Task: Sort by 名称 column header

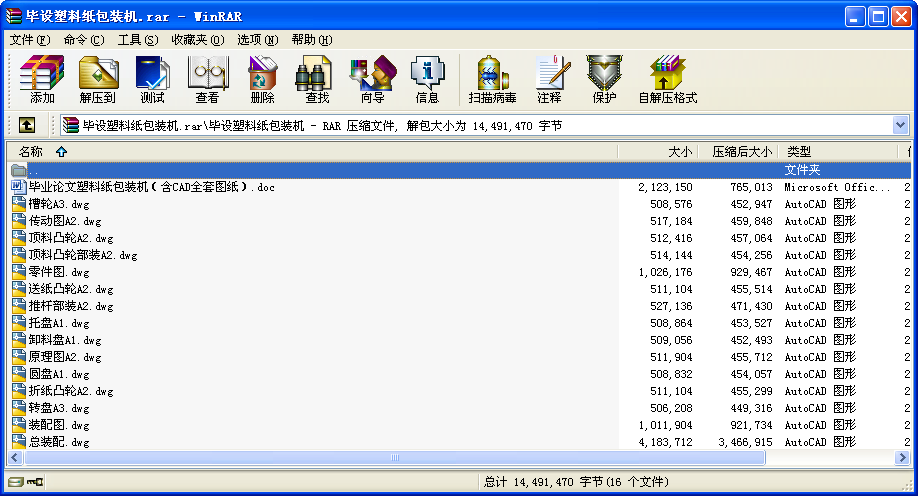Action: 31,152
